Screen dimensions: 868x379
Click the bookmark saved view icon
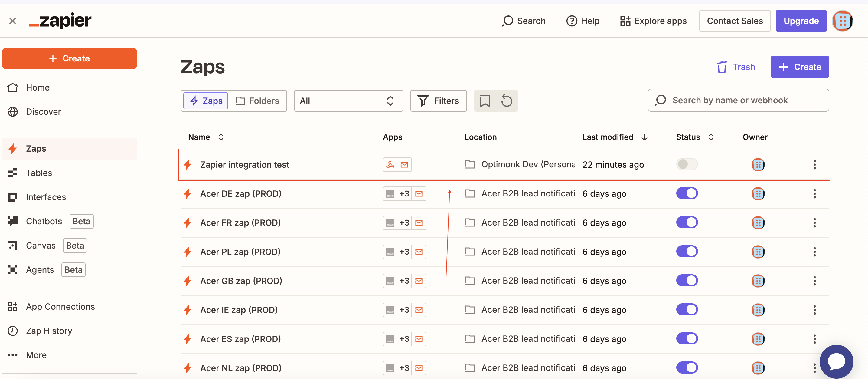click(485, 101)
